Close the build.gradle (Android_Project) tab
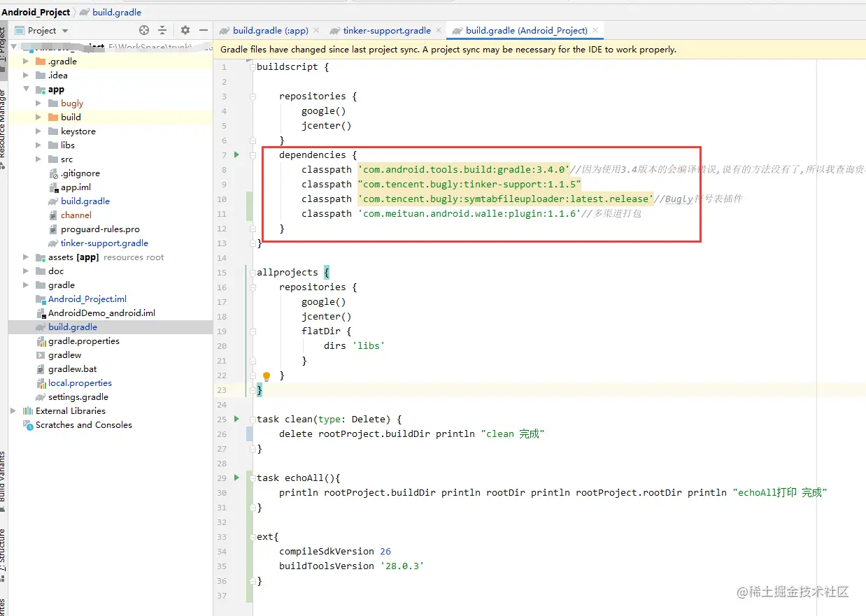Screen dimensions: 866x616 595,31
